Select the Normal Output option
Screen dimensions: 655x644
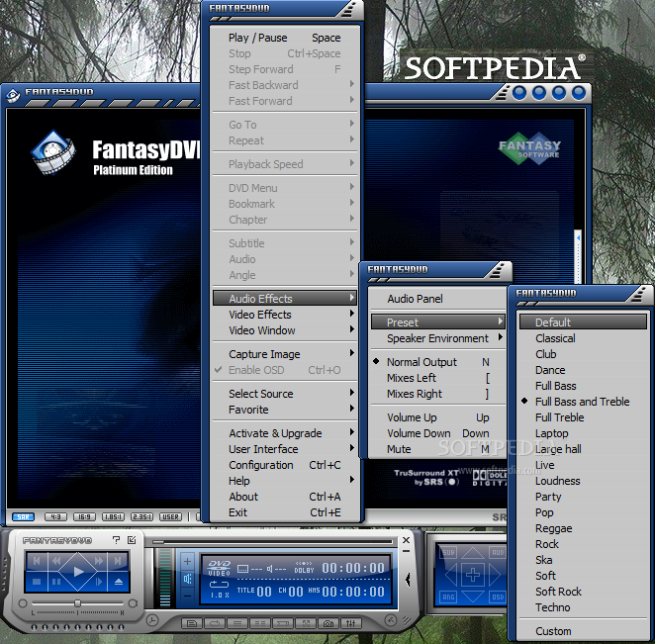437,362
